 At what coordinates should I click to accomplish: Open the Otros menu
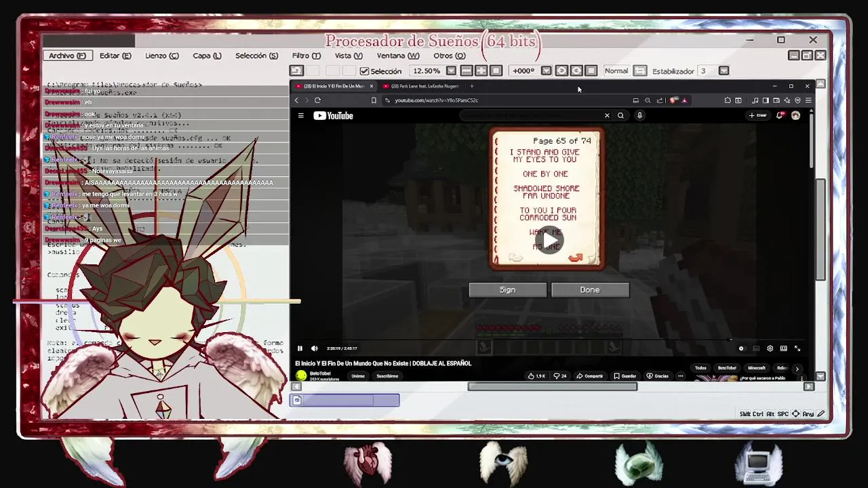(x=449, y=56)
